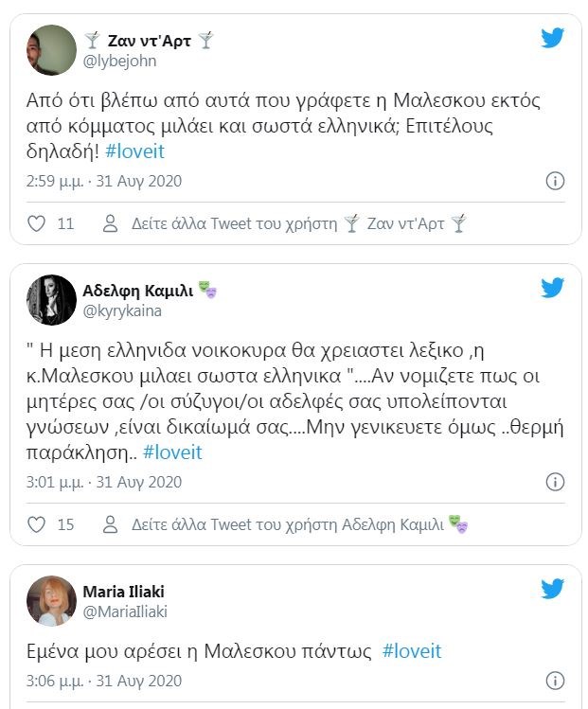Screen dimensions: 588x709
Task: Open the @MariaIliaki handle
Action: pos(126,612)
